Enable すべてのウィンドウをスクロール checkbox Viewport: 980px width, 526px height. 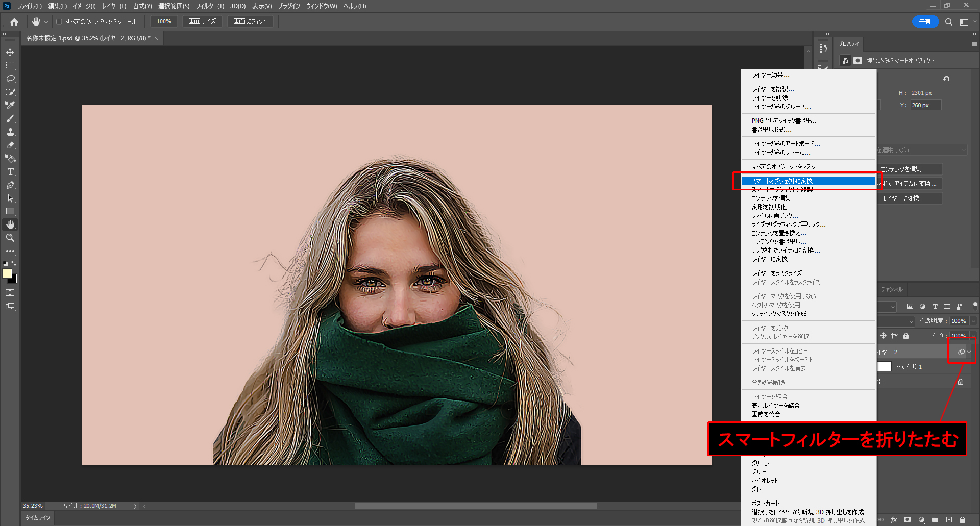(x=59, y=22)
